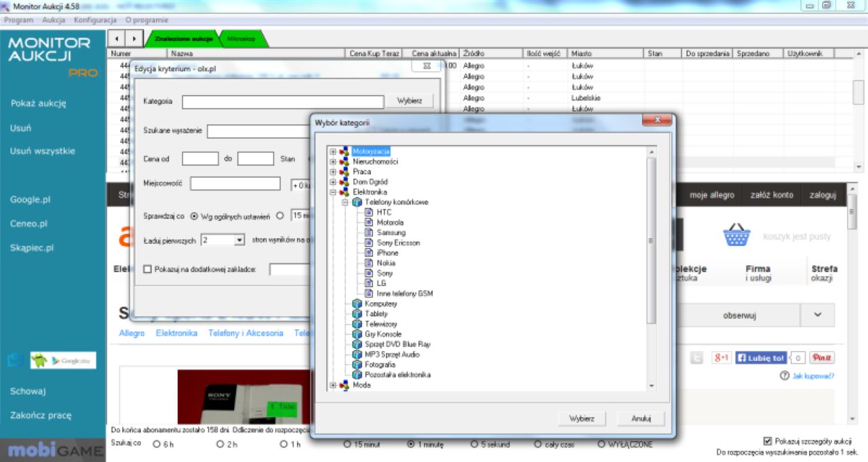This screenshot has width=868, height=462.
Task: Click the Telefony komórkowe cube icon
Action: pos(357,203)
